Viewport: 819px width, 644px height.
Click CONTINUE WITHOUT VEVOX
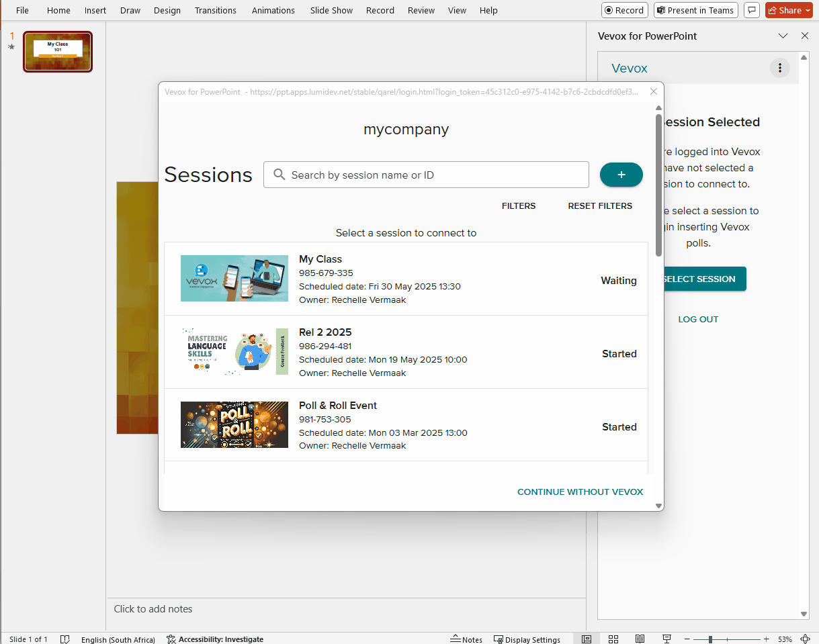580,492
